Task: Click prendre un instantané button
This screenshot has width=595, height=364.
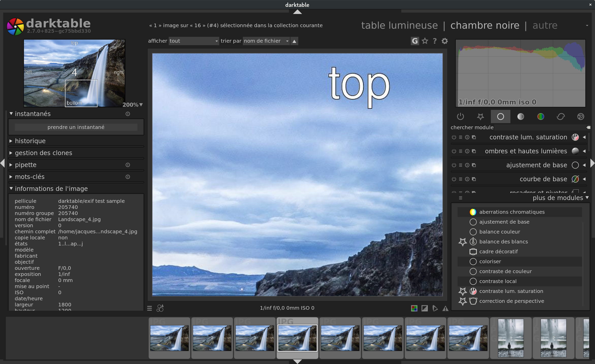Action: pyautogui.click(x=76, y=127)
